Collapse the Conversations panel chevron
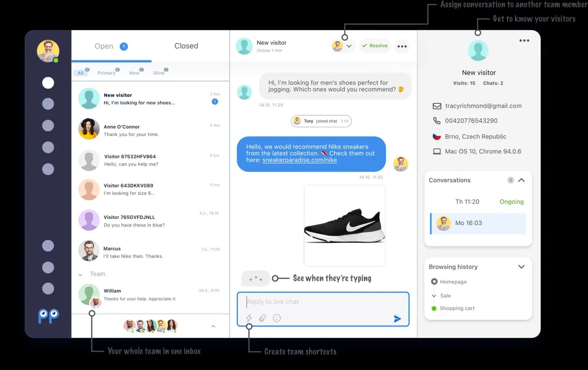Viewport: 588px width, 370px height. (521, 180)
